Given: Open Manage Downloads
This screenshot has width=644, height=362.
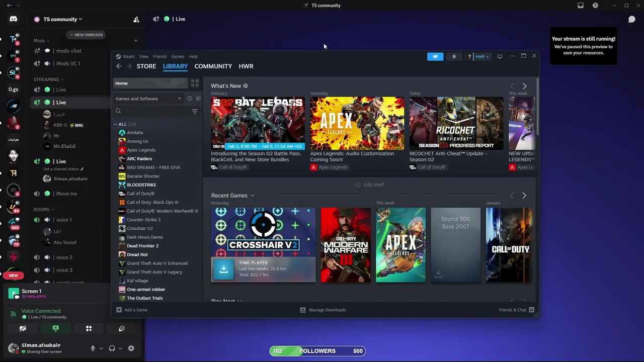Looking at the screenshot, I should pyautogui.click(x=323, y=310).
